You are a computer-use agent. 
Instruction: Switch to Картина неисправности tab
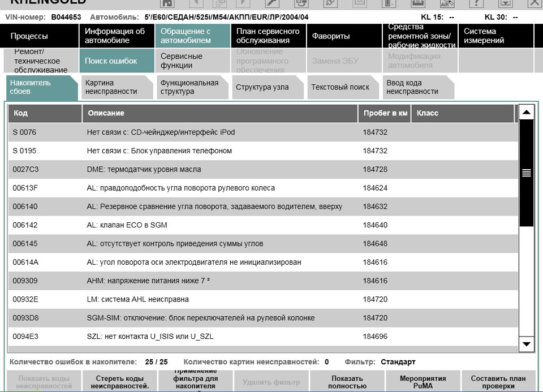tap(118, 87)
